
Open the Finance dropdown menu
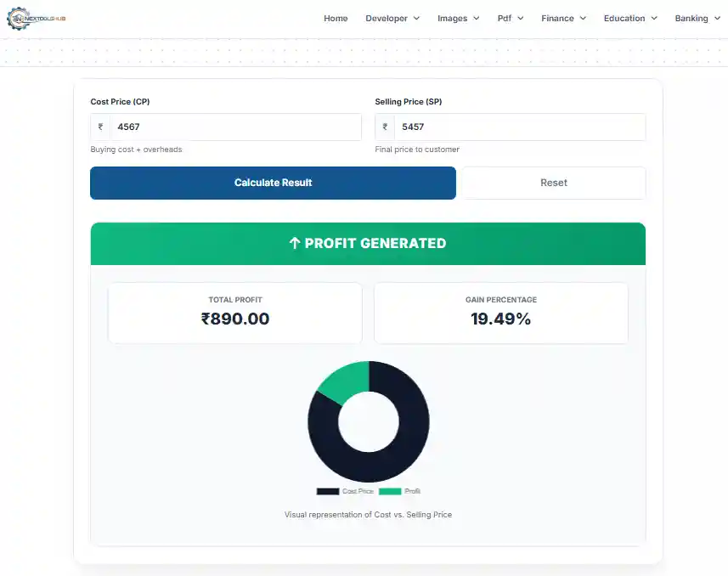(563, 18)
